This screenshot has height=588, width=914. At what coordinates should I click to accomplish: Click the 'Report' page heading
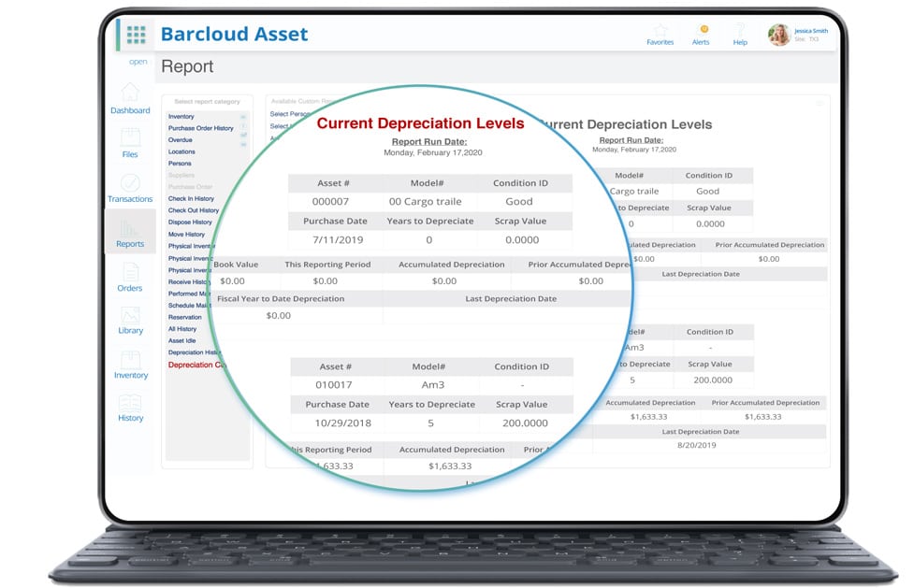pos(187,66)
